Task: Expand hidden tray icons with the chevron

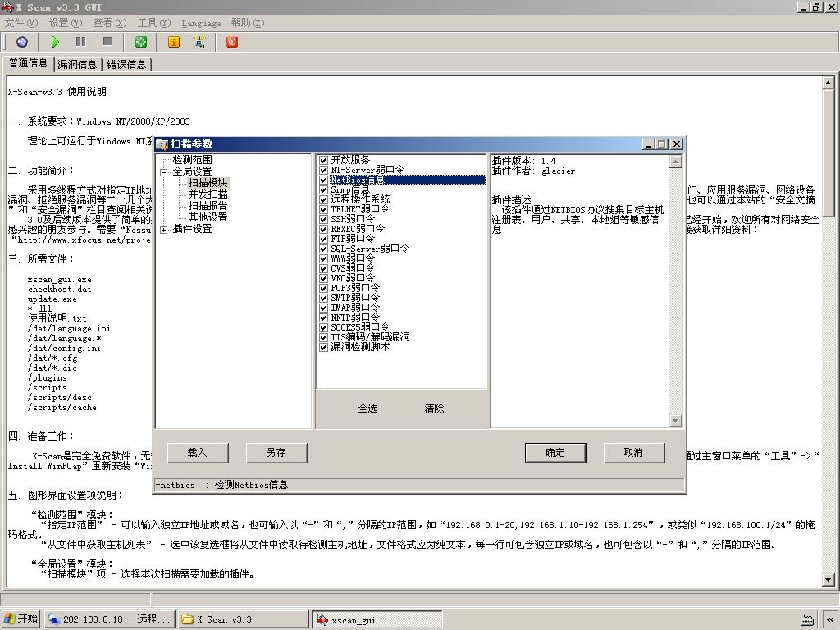Action: point(831,620)
